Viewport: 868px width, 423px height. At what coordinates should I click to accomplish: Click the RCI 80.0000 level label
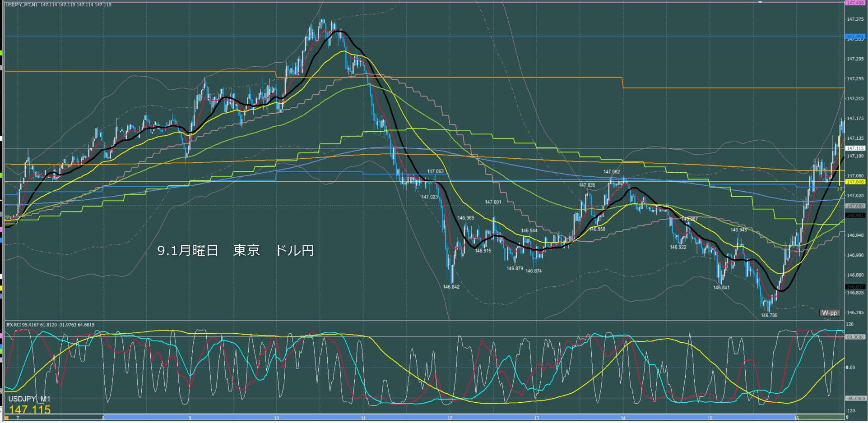coord(855,337)
